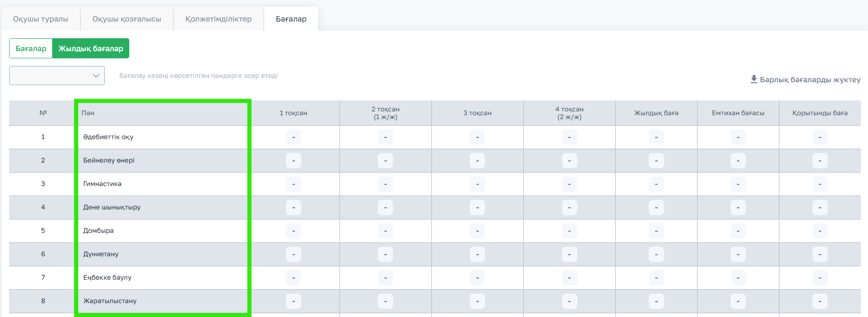The image size is (868, 317).
Task: Click 1 тоқсан grade for Еңбекке баулу
Action: [293, 278]
